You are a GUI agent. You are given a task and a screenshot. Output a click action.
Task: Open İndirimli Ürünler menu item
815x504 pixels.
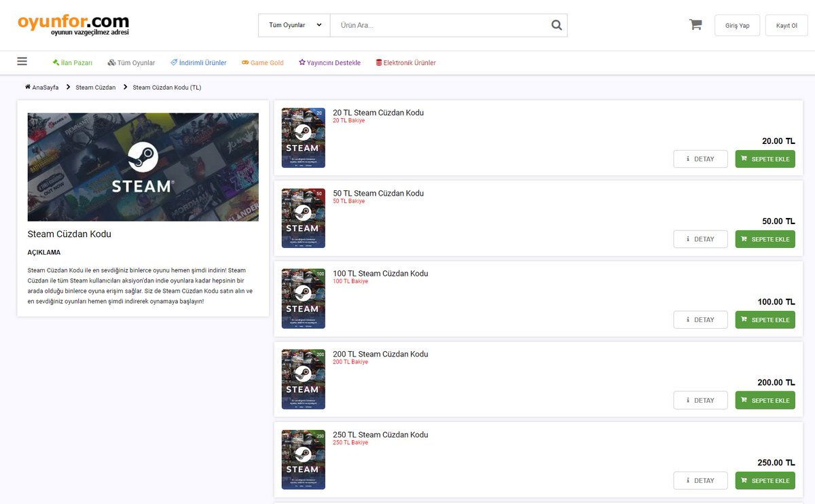click(198, 62)
